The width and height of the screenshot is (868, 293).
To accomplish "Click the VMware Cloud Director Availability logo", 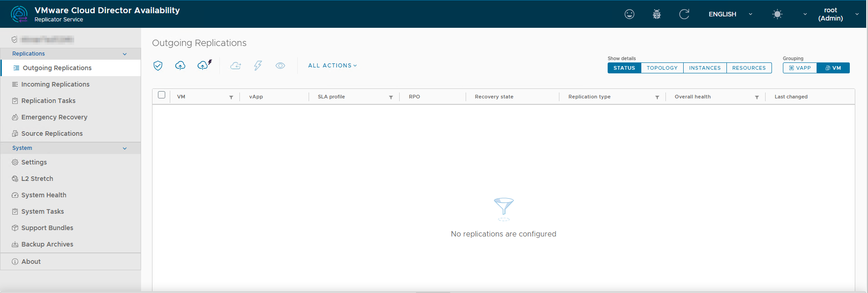I will pos(19,14).
